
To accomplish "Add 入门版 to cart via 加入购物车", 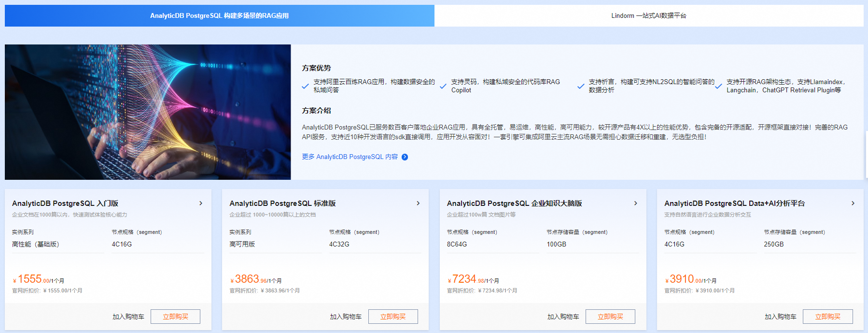I will tap(128, 317).
